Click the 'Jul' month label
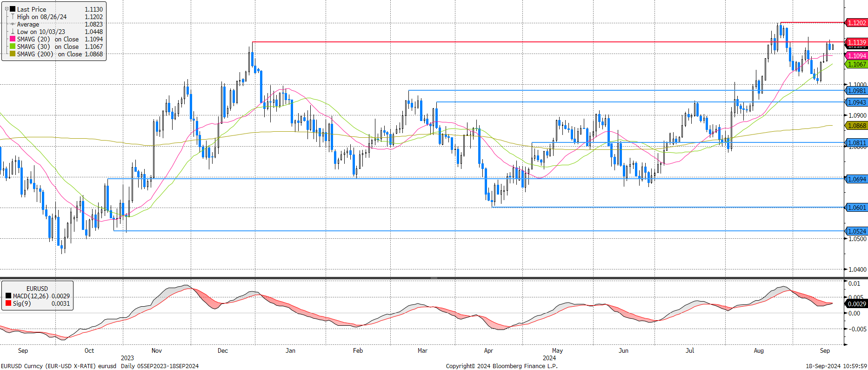Image resolution: width=868 pixels, height=370 pixels. pos(690,350)
